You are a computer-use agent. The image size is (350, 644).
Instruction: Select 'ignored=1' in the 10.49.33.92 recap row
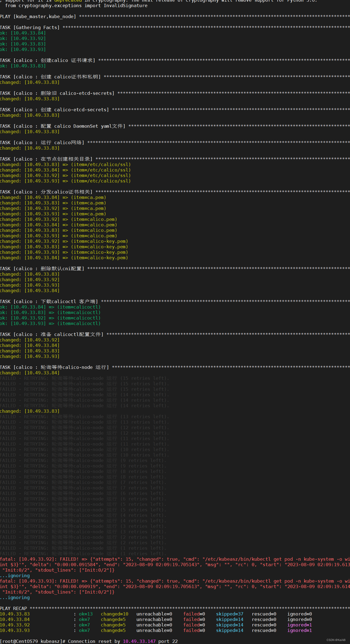[300, 625]
